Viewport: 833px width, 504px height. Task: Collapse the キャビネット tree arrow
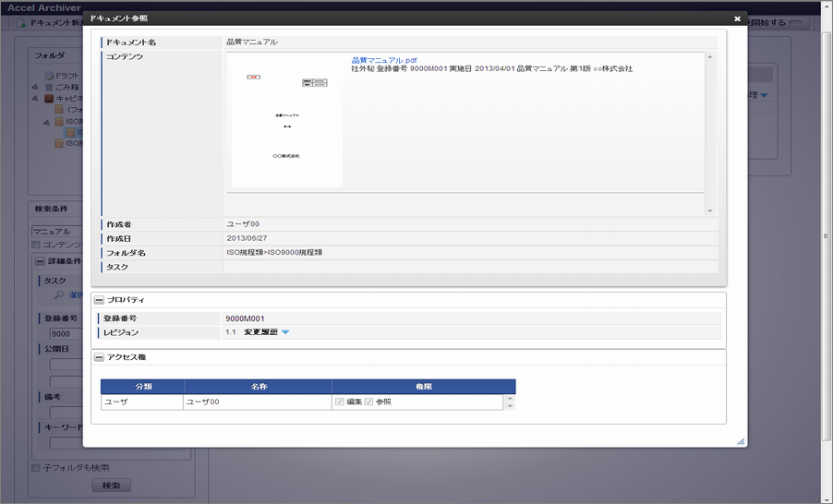pos(34,99)
